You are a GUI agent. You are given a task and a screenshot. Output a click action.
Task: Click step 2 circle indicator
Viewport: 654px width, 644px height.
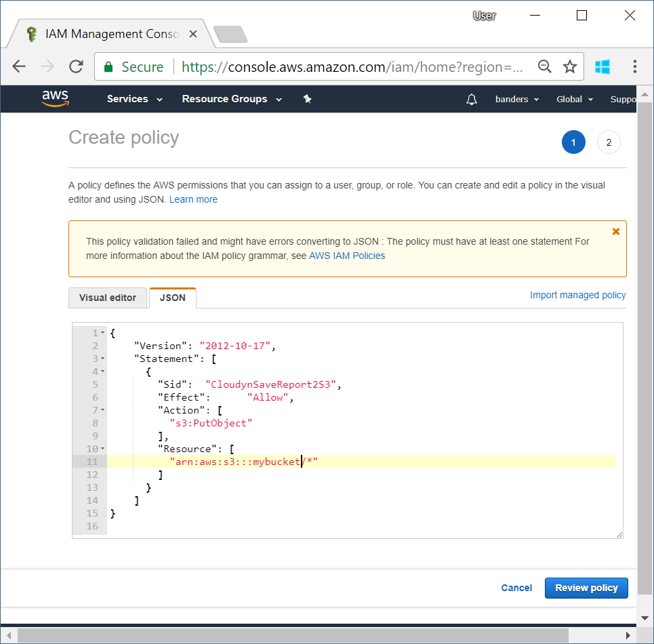click(x=609, y=142)
